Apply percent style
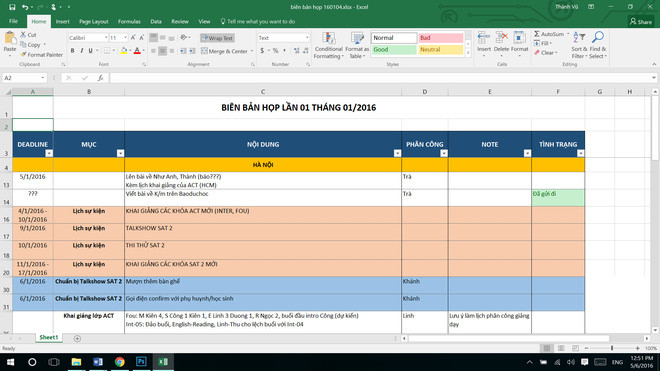 (275, 51)
